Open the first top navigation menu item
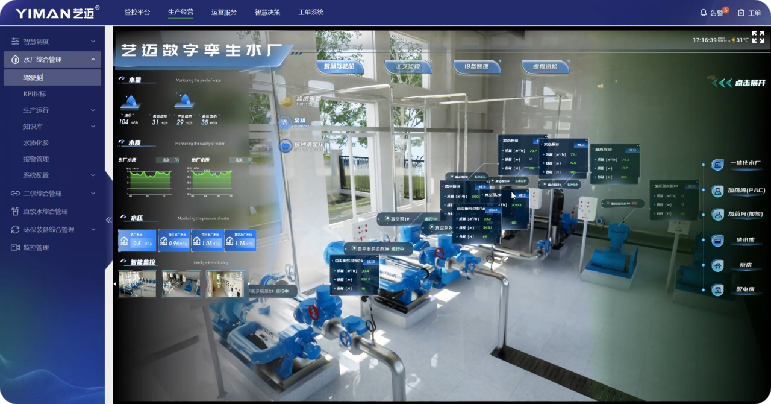 click(x=137, y=12)
